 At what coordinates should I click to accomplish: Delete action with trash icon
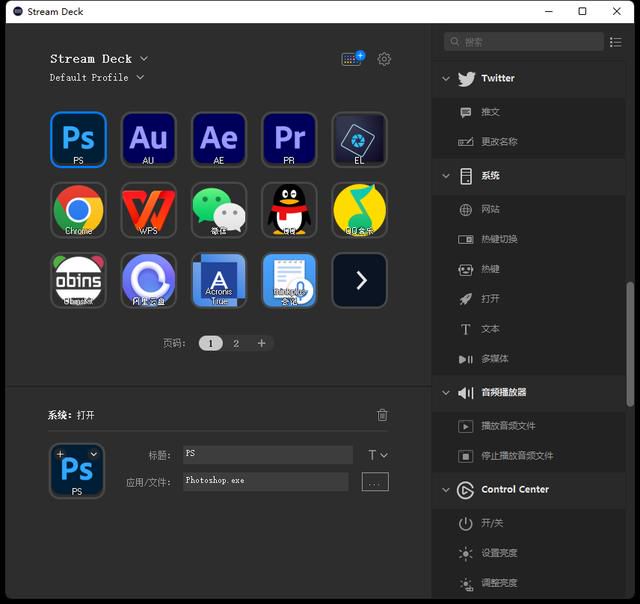[x=382, y=415]
